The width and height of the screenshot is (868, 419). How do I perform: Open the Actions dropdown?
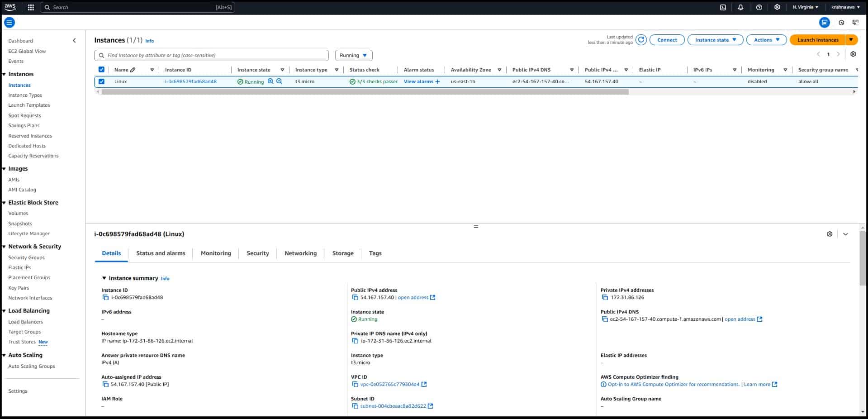coord(766,40)
